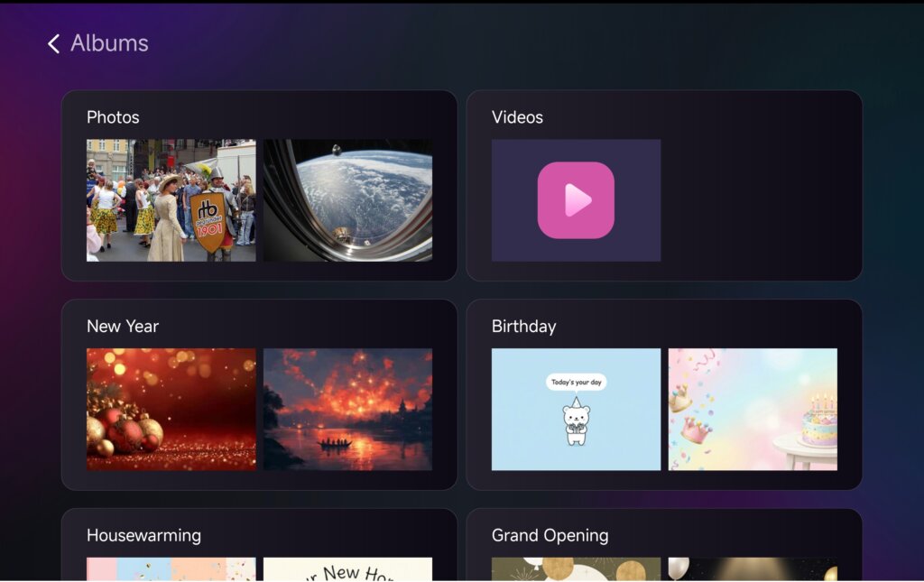
Task: Open the Videos album title
Action: (x=517, y=117)
